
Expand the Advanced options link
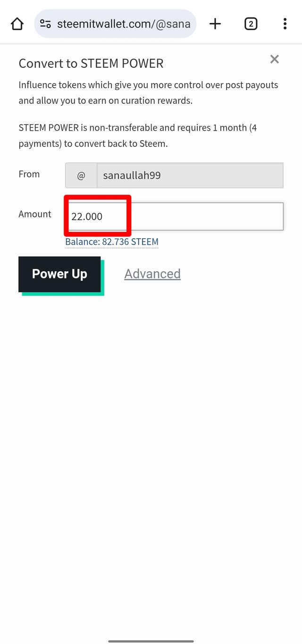click(x=152, y=274)
